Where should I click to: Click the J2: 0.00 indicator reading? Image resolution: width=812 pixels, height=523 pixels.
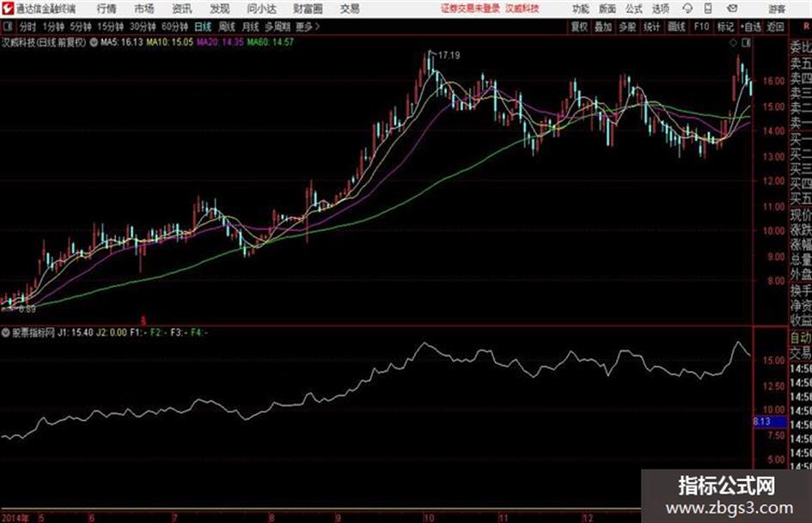click(112, 332)
